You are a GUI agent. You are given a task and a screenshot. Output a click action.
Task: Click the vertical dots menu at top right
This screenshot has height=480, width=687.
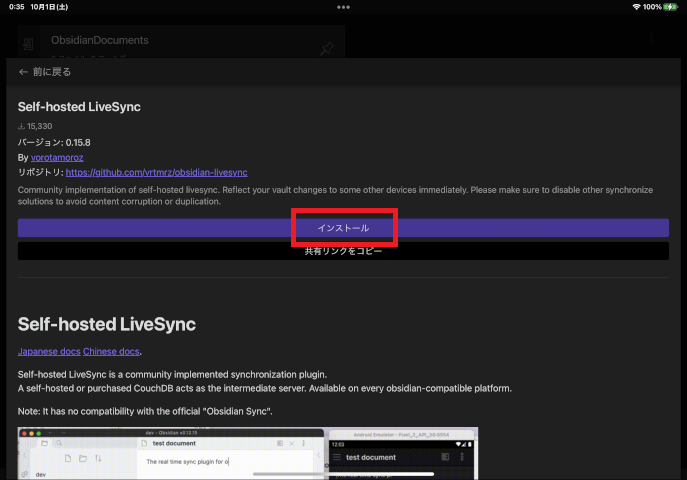(652, 39)
